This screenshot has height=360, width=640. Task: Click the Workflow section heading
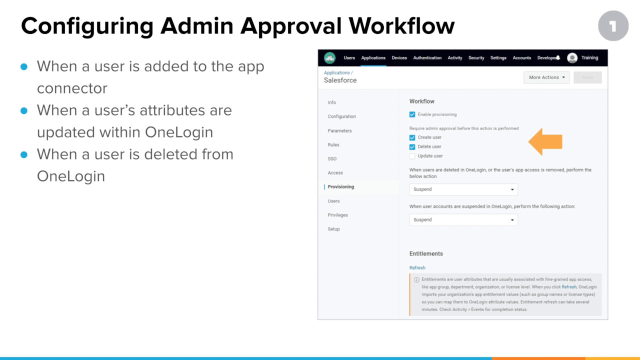[x=422, y=101]
